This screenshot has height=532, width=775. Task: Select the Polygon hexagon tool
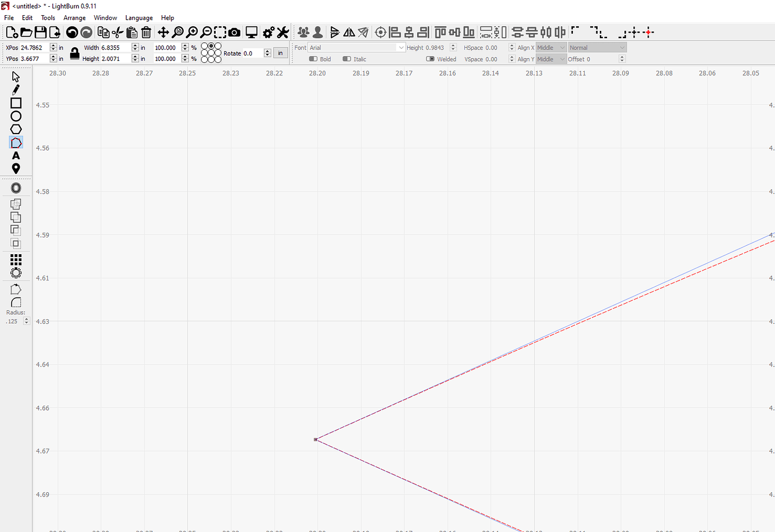click(x=16, y=130)
